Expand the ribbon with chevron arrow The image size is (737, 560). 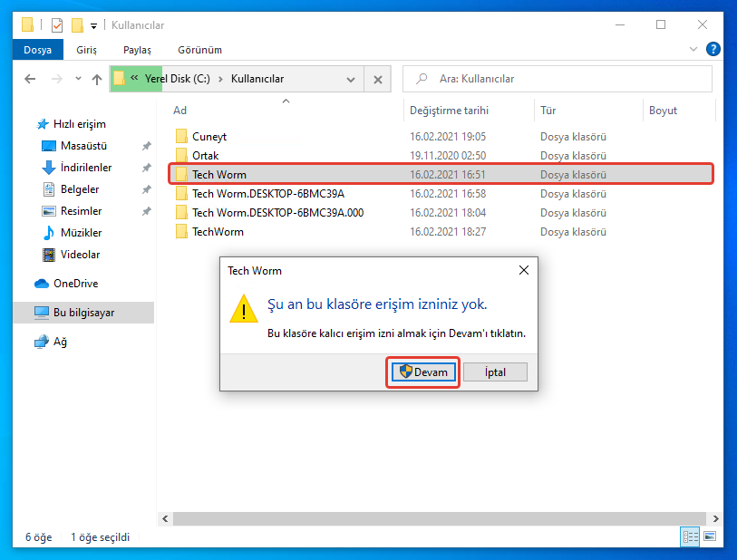pos(694,50)
